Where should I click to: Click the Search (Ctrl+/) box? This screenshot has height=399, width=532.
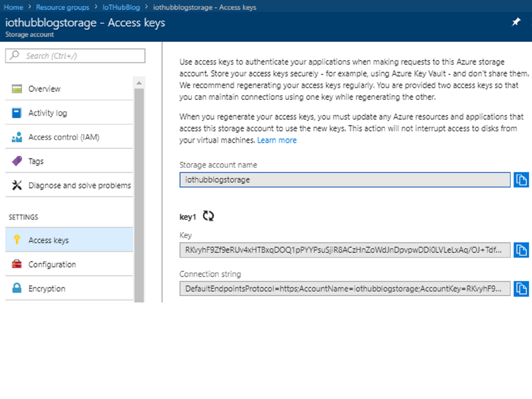click(75, 56)
